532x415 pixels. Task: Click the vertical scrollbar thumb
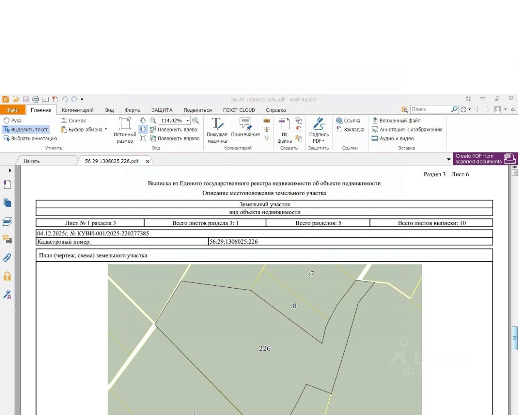pyautogui.click(x=515, y=338)
